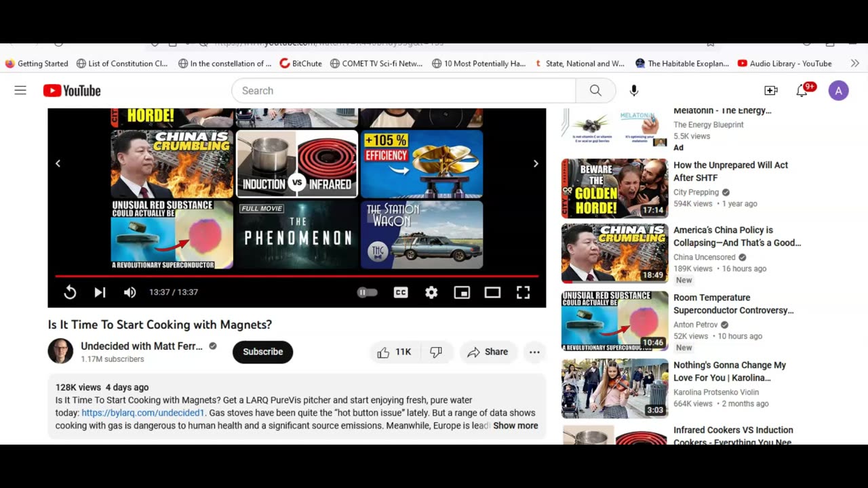868x488 pixels.
Task: Click the red video progress bar
Action: tap(296, 276)
